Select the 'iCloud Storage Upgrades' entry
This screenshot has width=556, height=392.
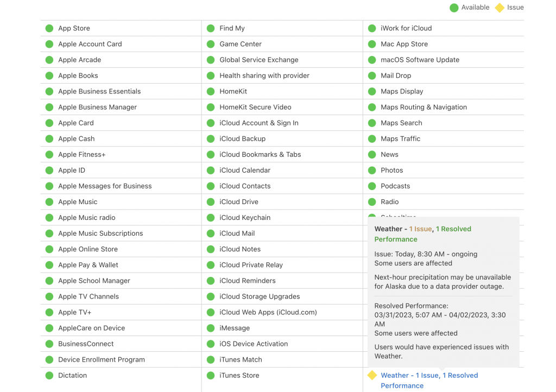260,296
